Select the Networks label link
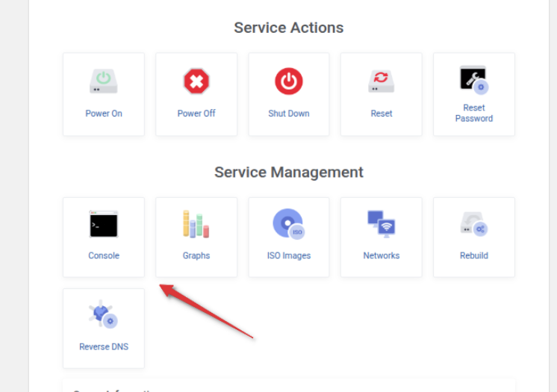The width and height of the screenshot is (557, 392). 381,255
